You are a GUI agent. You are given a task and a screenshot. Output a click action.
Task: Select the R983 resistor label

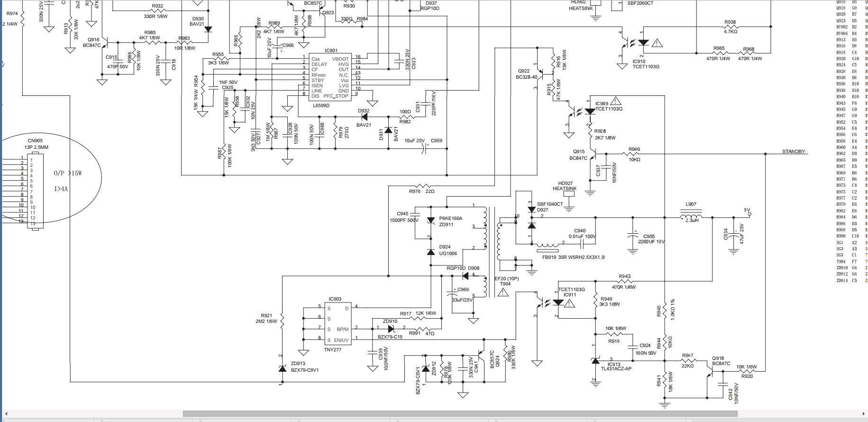pyautogui.click(x=184, y=38)
